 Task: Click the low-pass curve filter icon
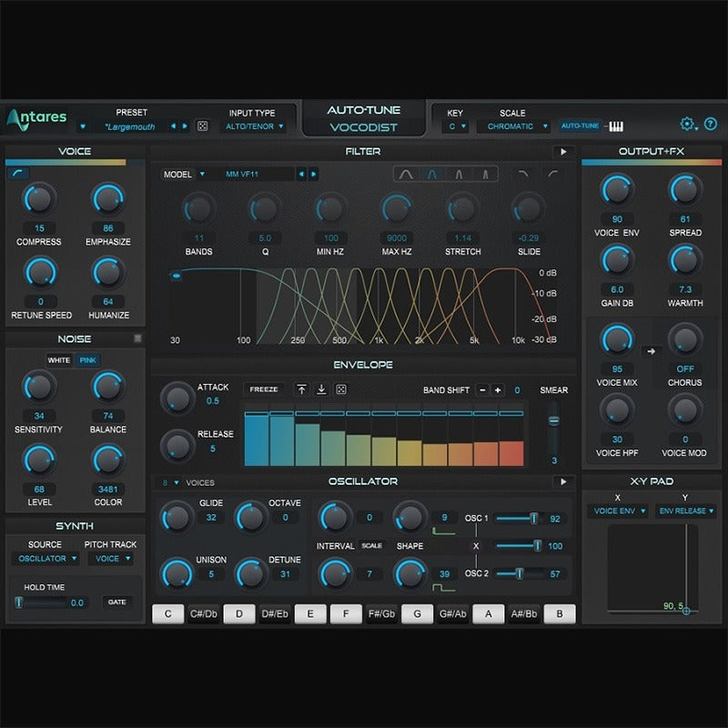coord(523,174)
